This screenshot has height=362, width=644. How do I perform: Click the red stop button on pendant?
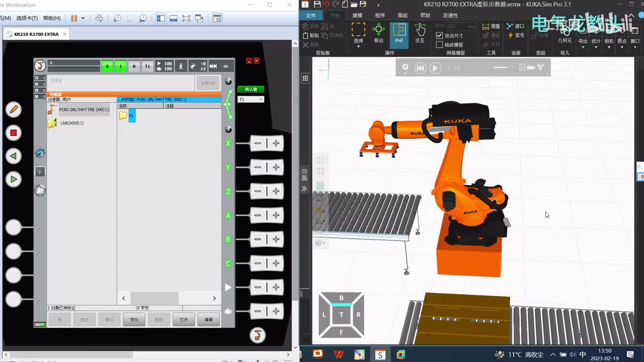click(x=14, y=133)
